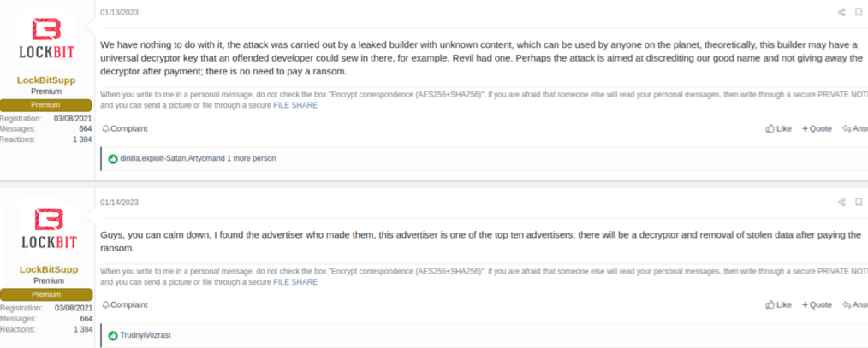Image resolution: width=868 pixels, height=348 pixels.
Task: Open the TrudnyiVozrast reaction user profile
Action: coord(146,336)
